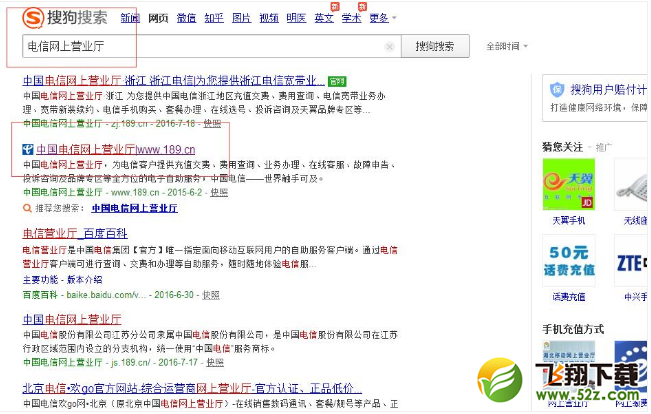Image resolution: width=651 pixels, height=414 pixels.
Task: Open the ZTE 中兴手机 thumbnail
Action: point(631,261)
